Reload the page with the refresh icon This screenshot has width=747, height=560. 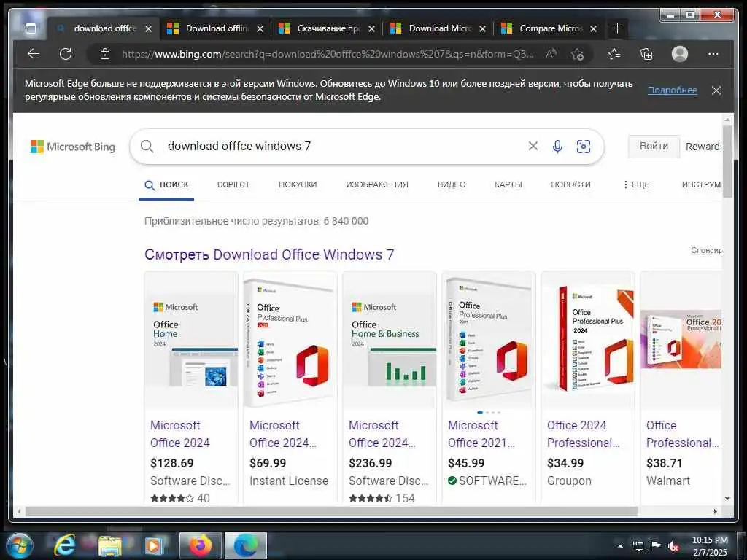[66, 54]
